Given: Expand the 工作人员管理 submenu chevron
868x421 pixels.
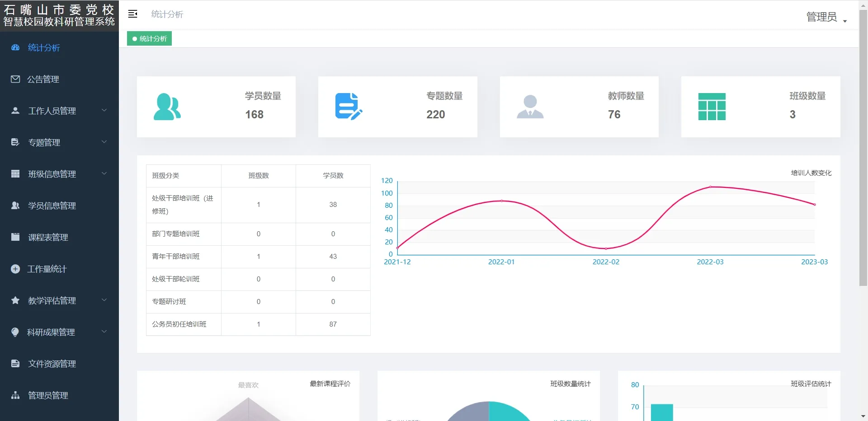Looking at the screenshot, I should (x=104, y=110).
